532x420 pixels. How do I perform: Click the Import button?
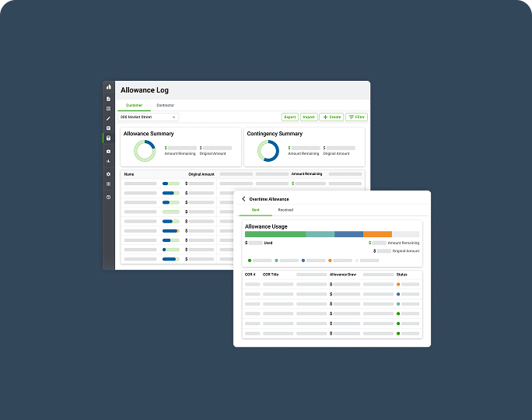click(x=309, y=117)
